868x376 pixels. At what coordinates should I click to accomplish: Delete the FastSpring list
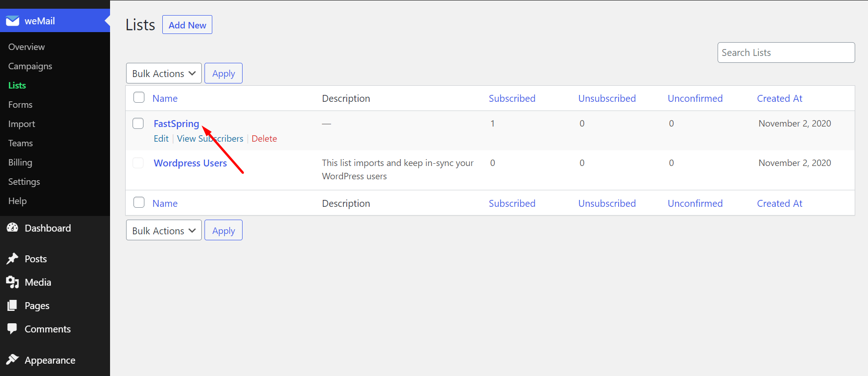tap(264, 138)
